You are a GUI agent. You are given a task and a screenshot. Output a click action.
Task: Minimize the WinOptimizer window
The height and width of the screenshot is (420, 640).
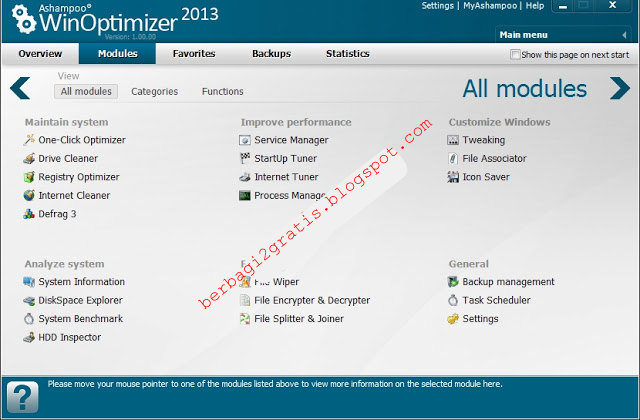point(563,6)
